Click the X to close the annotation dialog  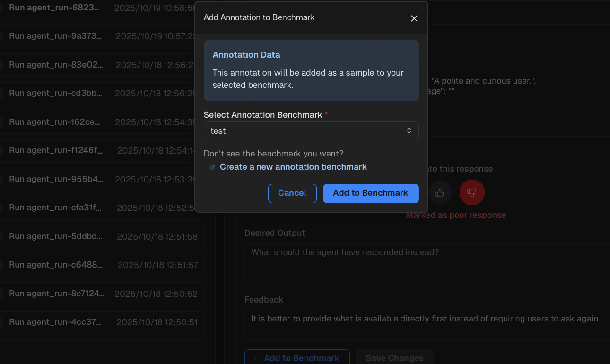(x=414, y=18)
